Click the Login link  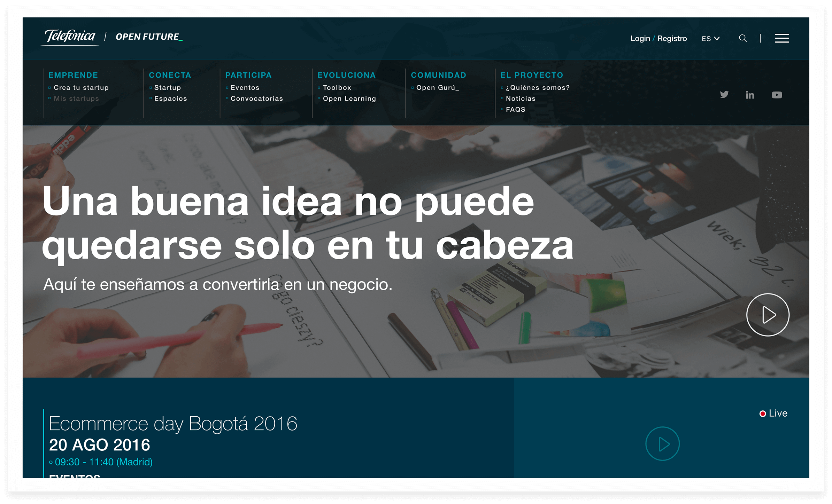[640, 38]
